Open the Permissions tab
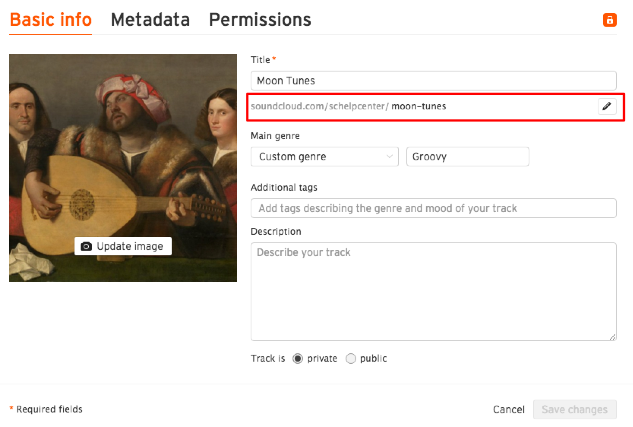Image resolution: width=633 pixels, height=427 pixels. [x=260, y=20]
